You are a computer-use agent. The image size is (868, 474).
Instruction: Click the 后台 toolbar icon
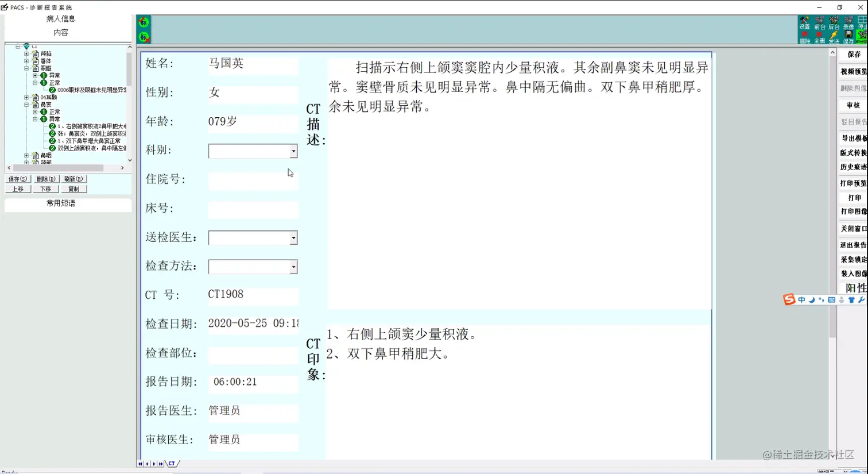(x=834, y=23)
